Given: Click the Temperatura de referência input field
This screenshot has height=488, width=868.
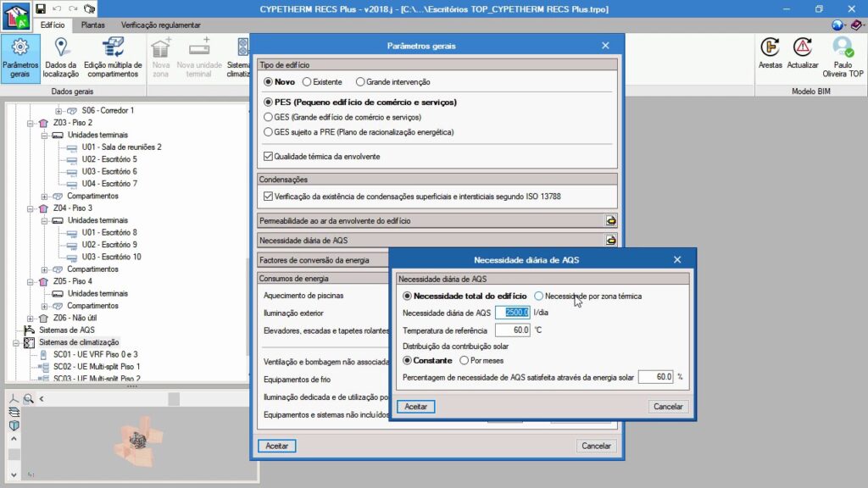Looking at the screenshot, I should click(x=512, y=330).
